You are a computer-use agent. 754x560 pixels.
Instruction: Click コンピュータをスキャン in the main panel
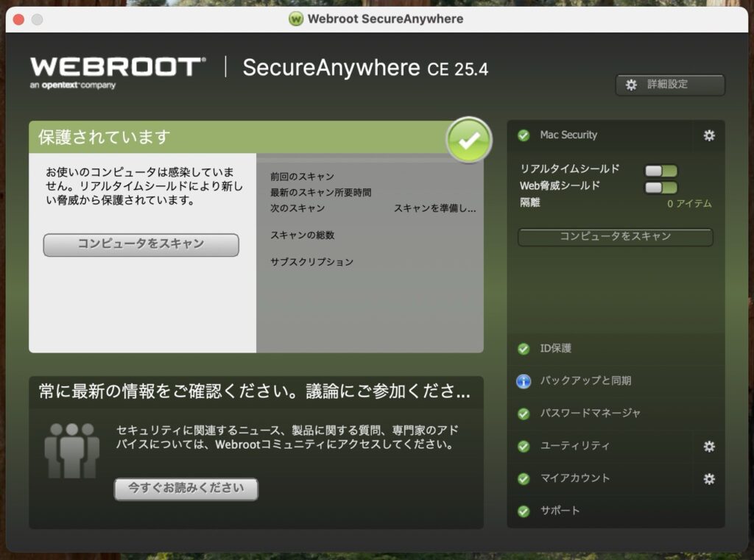click(x=140, y=243)
